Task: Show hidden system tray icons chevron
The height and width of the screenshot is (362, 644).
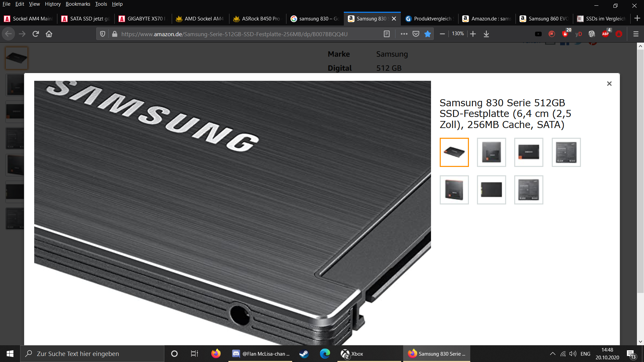Action: (552, 354)
